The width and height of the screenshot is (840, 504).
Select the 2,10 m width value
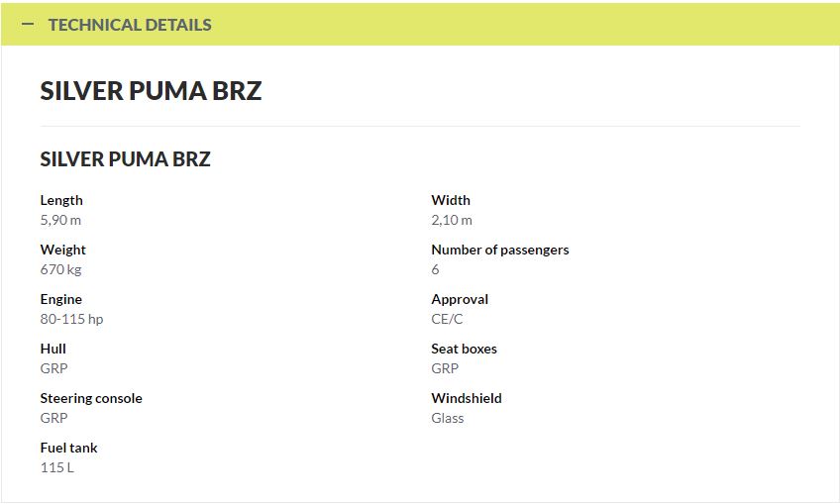tap(452, 220)
